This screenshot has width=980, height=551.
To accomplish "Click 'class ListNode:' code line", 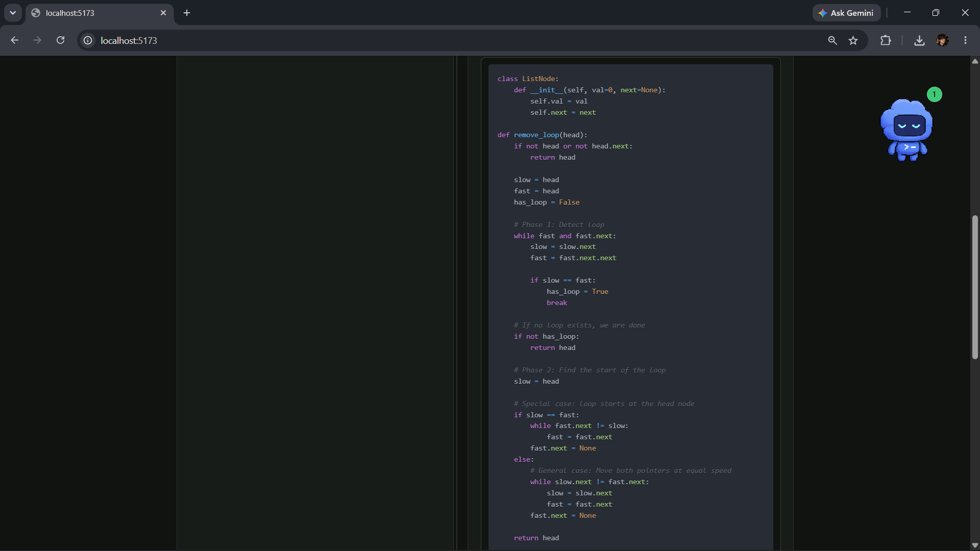I will tap(528, 79).
